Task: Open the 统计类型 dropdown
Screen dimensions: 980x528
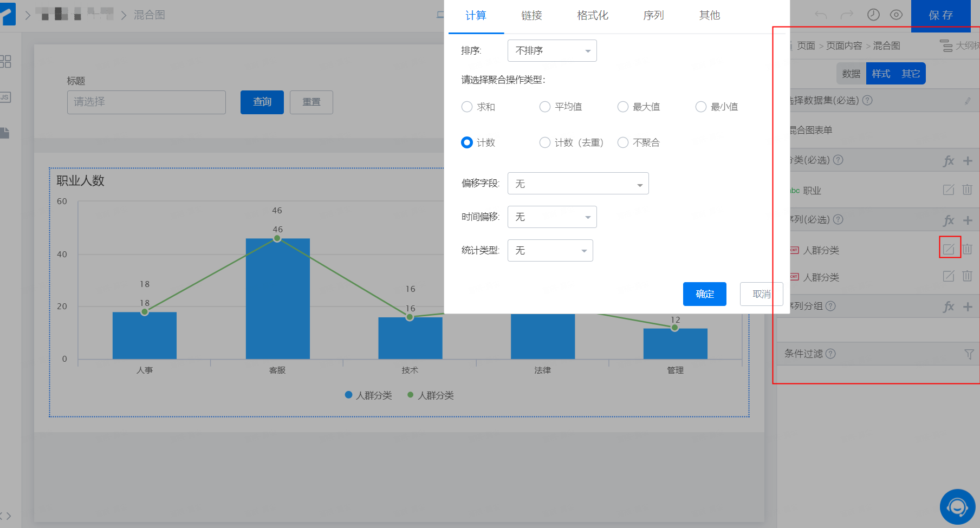Action: (x=550, y=250)
